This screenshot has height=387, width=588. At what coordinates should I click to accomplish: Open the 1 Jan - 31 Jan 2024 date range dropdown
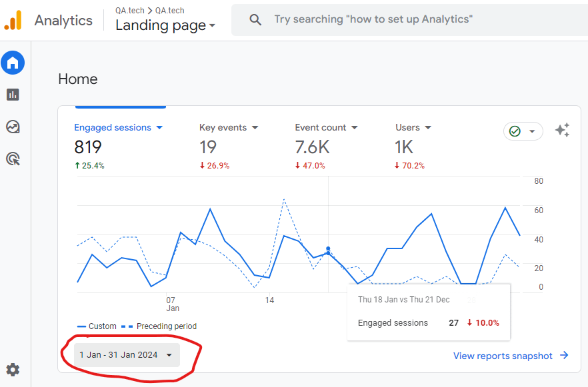[127, 355]
